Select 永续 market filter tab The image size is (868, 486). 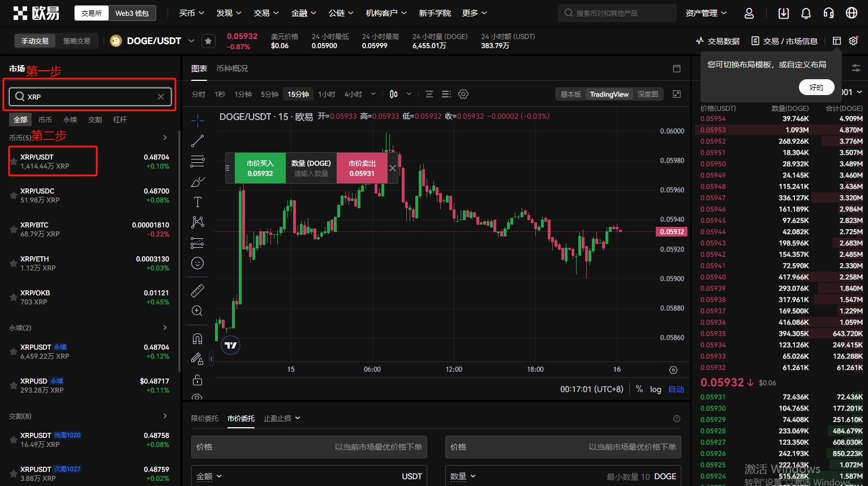70,120
